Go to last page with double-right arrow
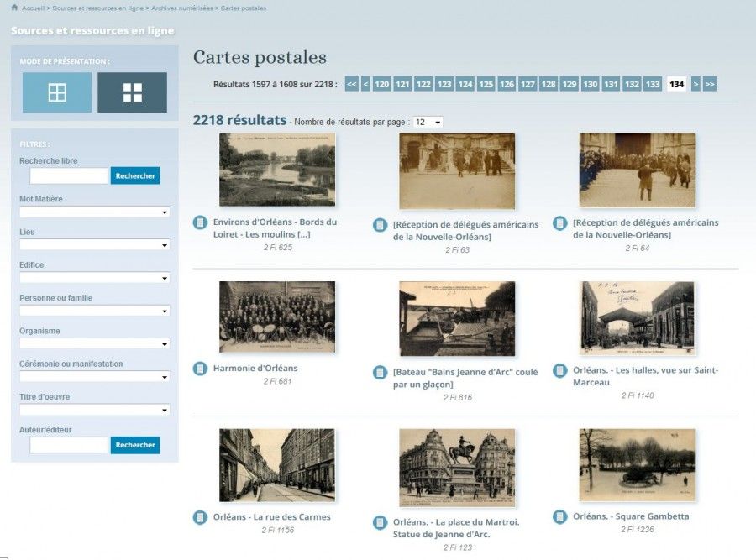756x560 pixels. pos(710,84)
